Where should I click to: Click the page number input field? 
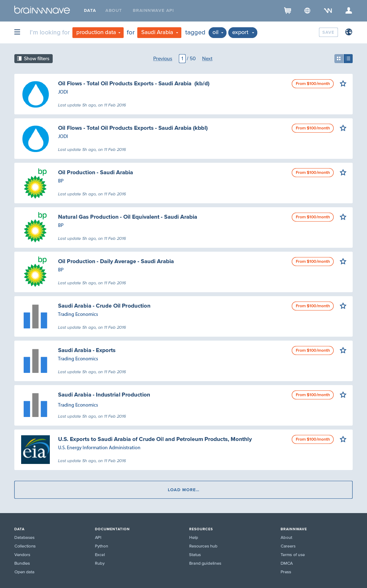click(x=182, y=58)
